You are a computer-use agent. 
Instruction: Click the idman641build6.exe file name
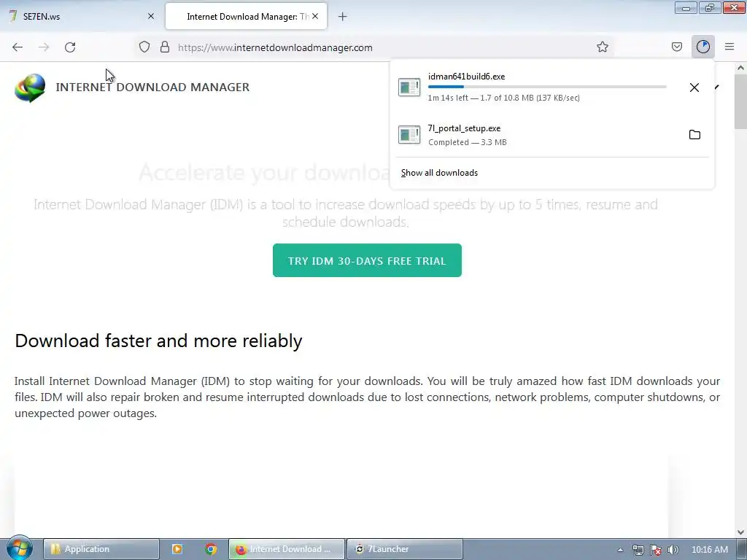[466, 76]
